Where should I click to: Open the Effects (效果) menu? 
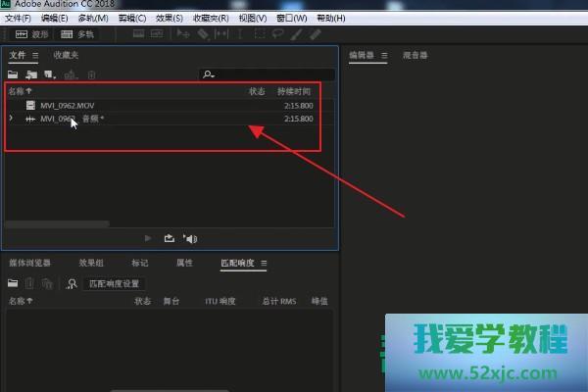[170, 18]
